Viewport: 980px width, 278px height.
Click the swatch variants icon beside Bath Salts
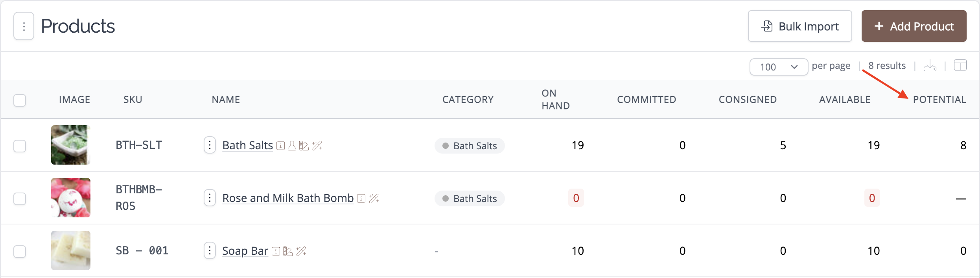click(x=304, y=146)
